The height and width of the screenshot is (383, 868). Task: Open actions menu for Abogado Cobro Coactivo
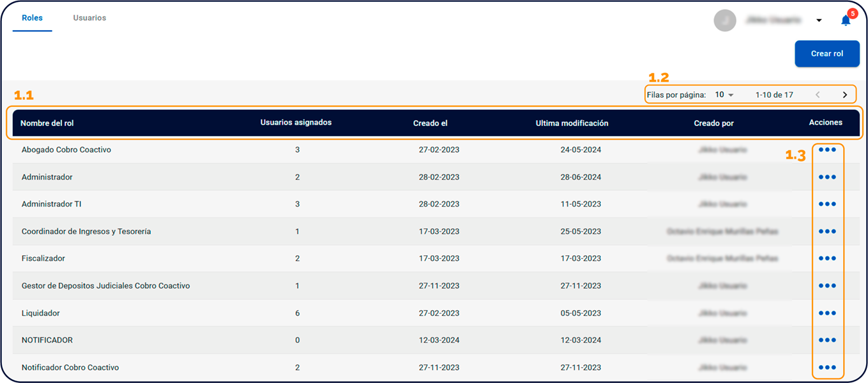[826, 150]
